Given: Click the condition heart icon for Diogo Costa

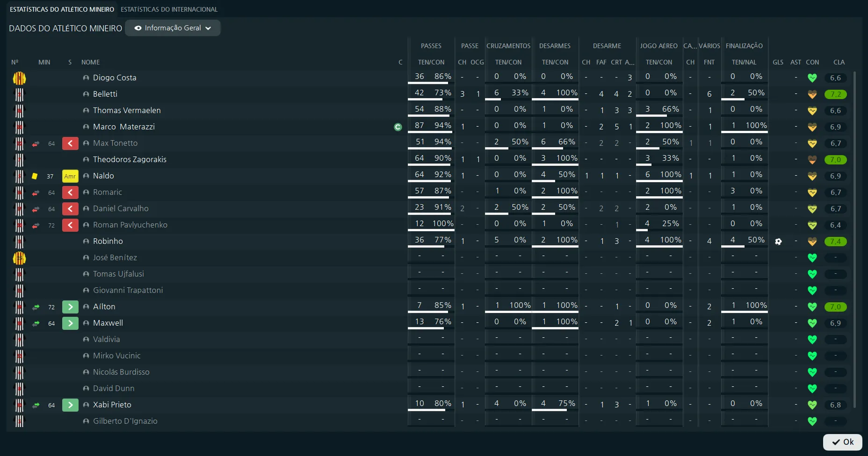Looking at the screenshot, I should (x=812, y=78).
